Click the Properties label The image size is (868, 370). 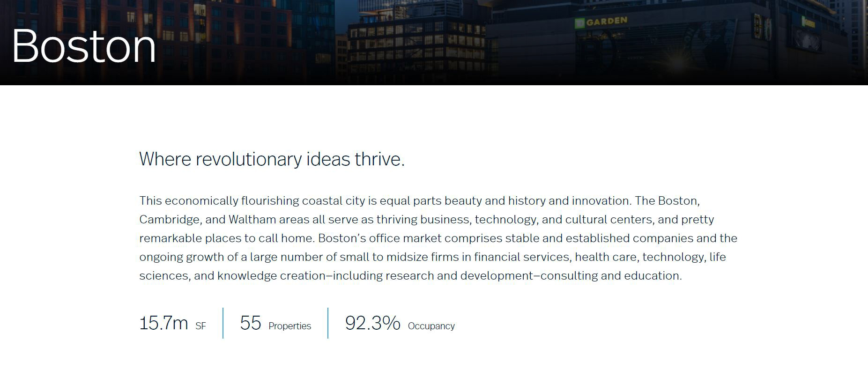tap(289, 326)
